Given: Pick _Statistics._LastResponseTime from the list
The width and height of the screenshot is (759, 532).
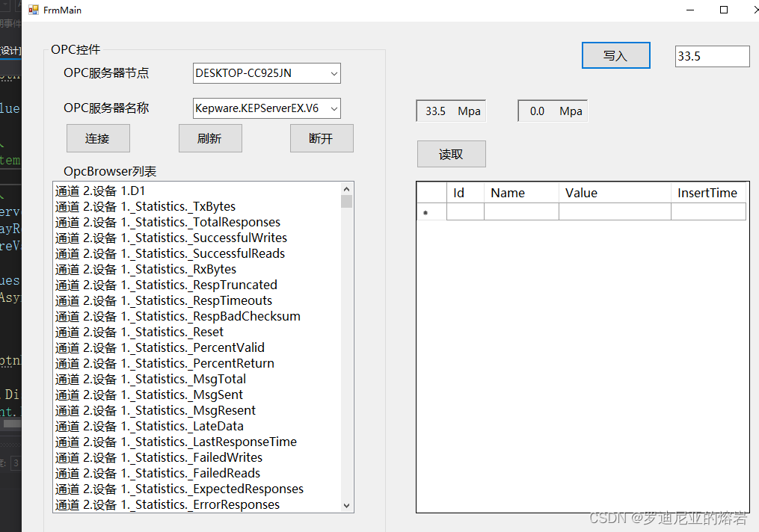Looking at the screenshot, I should click(176, 442).
